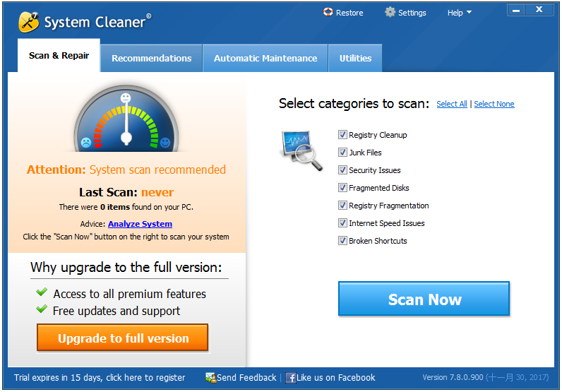This screenshot has height=392, width=562.
Task: Open the Utilities tab
Action: (x=355, y=58)
